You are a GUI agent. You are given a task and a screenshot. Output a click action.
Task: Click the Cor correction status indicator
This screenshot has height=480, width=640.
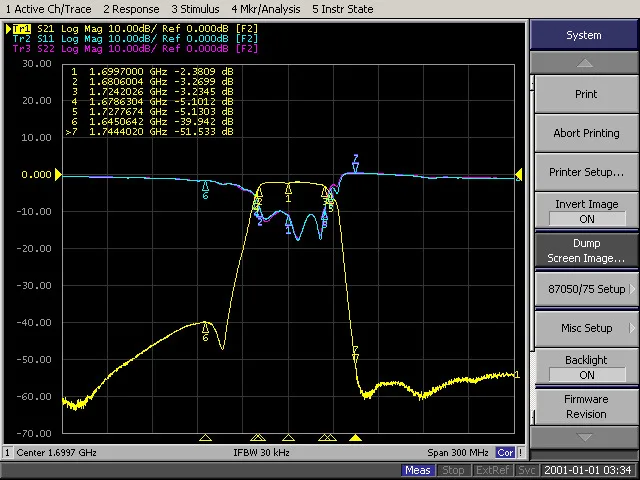tap(507, 453)
